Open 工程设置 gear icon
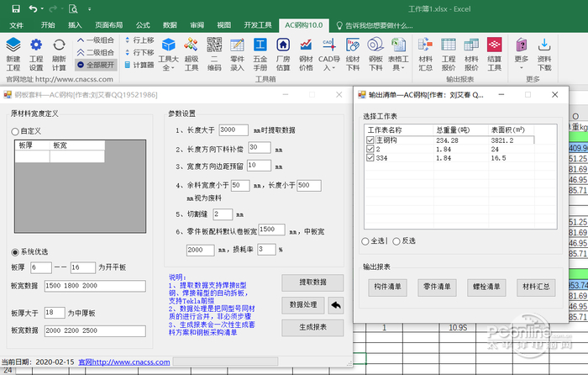Image resolution: width=588 pixels, height=375 pixels. 36,45
